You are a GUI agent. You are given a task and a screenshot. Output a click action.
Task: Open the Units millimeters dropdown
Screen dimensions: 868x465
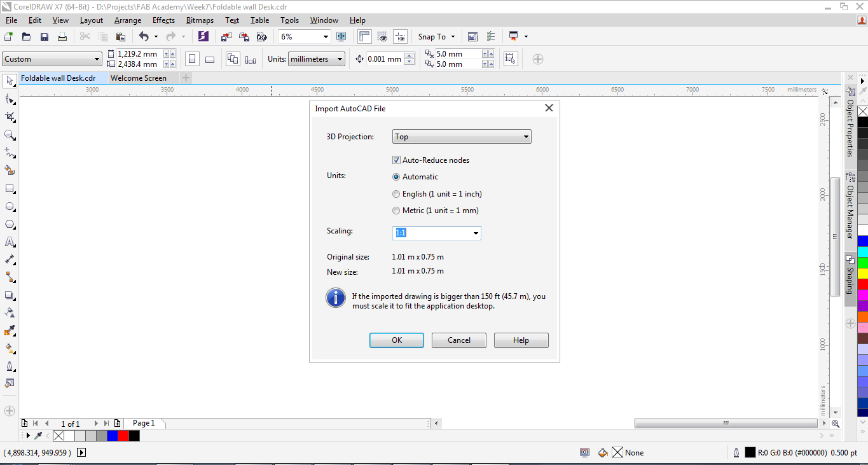coord(317,59)
